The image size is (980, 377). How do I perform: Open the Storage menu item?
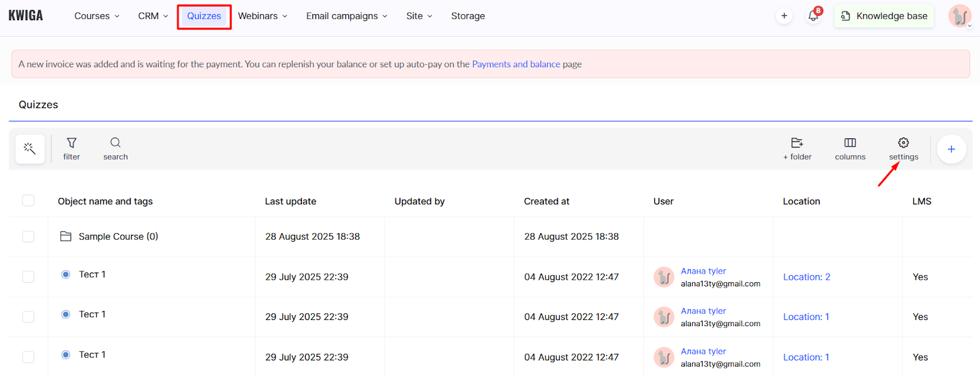pos(468,16)
